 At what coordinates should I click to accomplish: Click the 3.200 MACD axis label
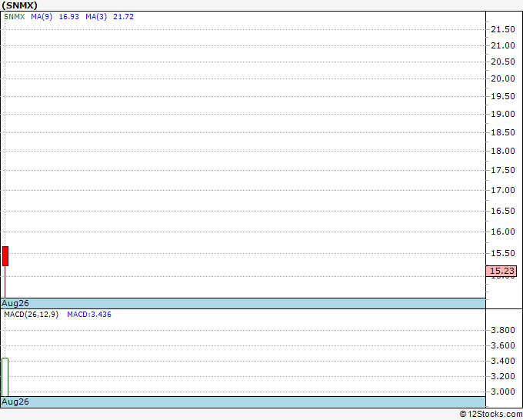(503, 376)
